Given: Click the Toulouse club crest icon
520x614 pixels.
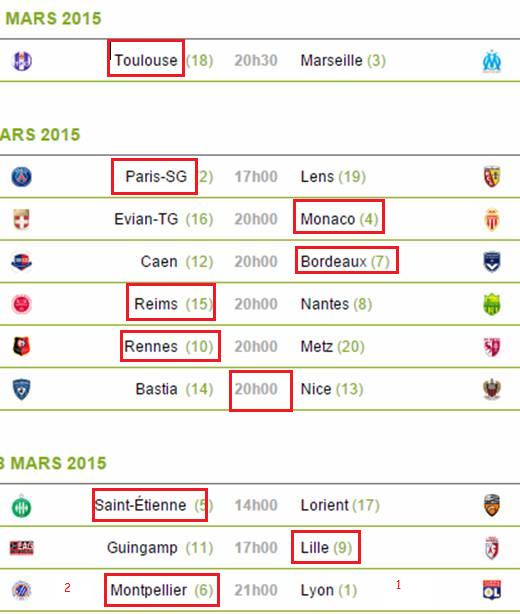Looking at the screenshot, I should pyautogui.click(x=22, y=61).
